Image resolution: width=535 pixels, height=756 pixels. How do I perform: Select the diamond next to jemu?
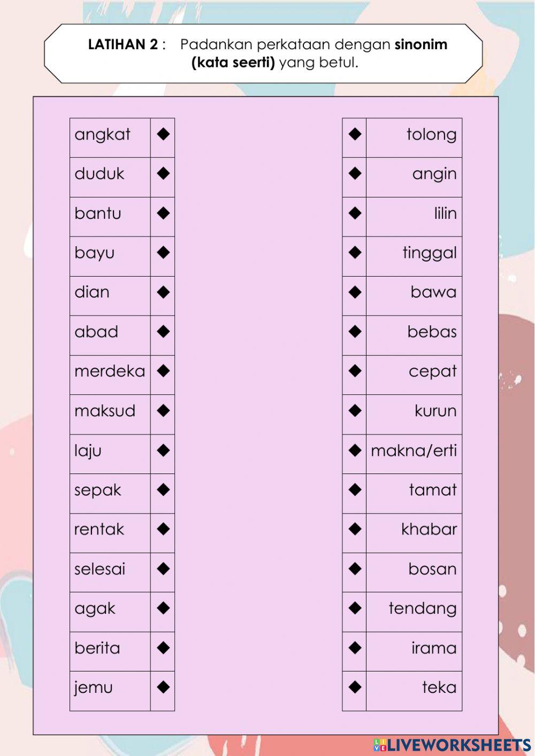pyautogui.click(x=163, y=688)
